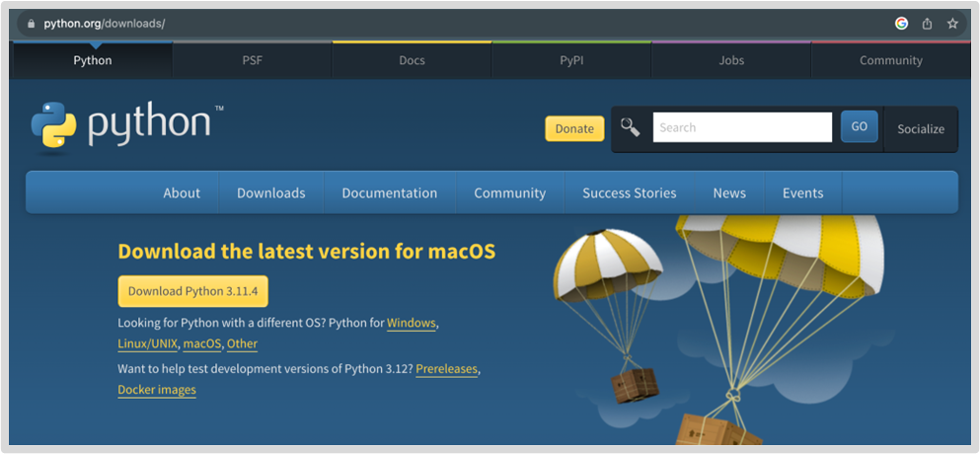Viewport: 980px width, 454px height.
Task: Open the Community item in blue navigation bar
Action: click(510, 193)
